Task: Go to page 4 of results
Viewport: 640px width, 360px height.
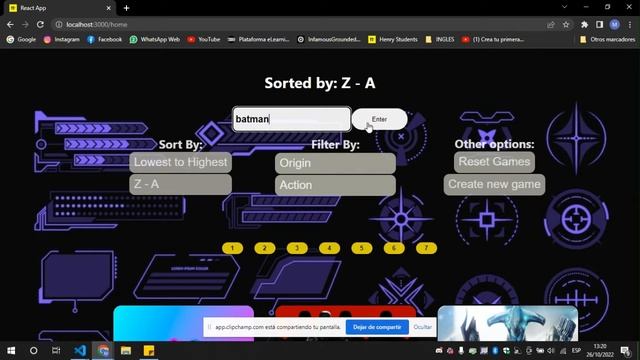Action: coord(329,248)
